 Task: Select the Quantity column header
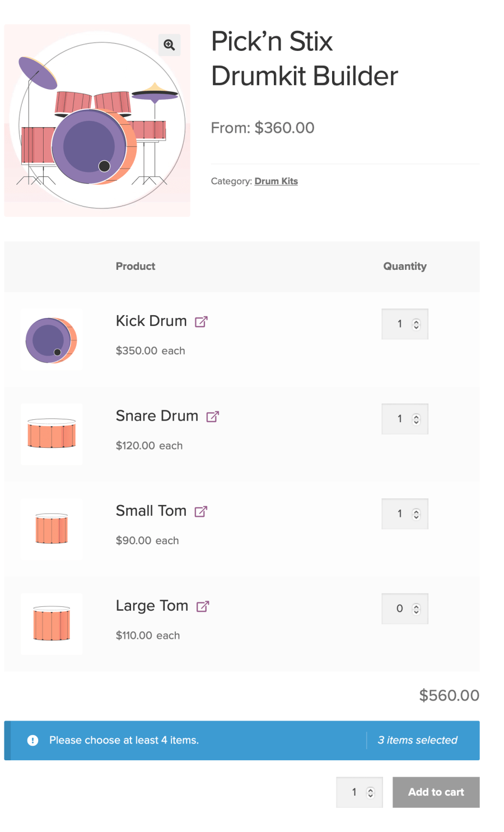(x=405, y=266)
